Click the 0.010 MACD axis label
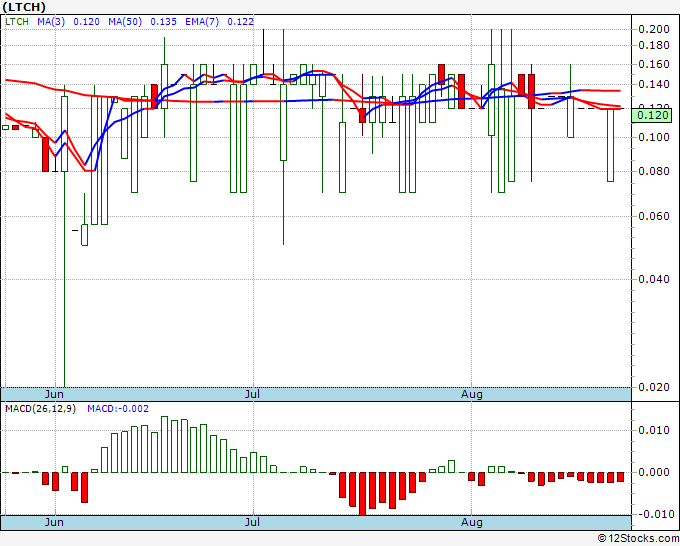Image resolution: width=680 pixels, height=546 pixels. point(654,430)
